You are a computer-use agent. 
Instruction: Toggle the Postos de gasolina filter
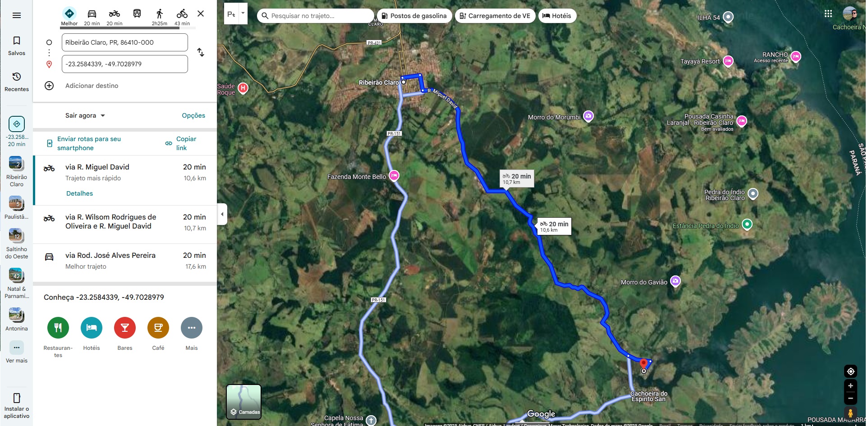414,16
